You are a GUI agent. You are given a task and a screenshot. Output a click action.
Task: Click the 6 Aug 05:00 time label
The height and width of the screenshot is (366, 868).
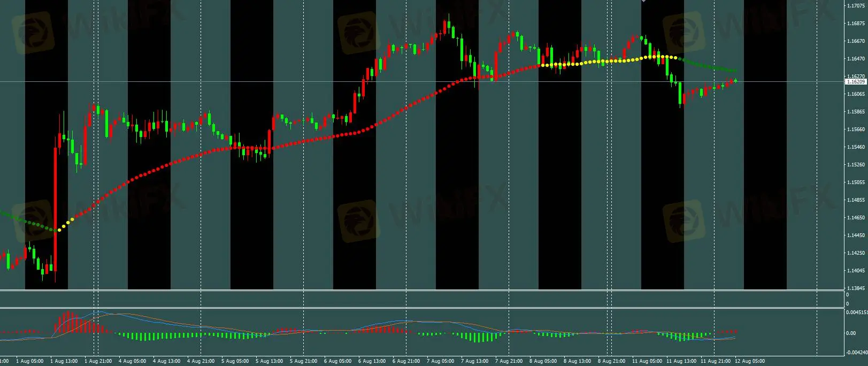[338, 361]
